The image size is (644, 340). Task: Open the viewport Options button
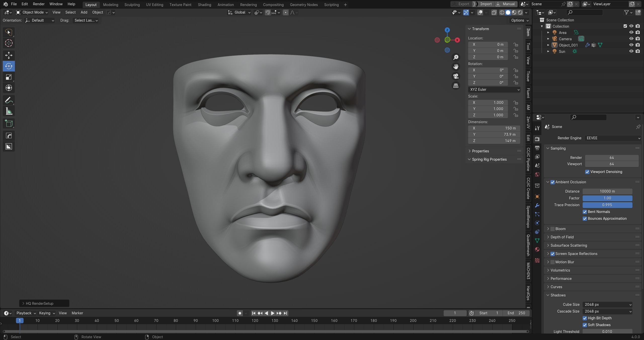click(x=520, y=20)
